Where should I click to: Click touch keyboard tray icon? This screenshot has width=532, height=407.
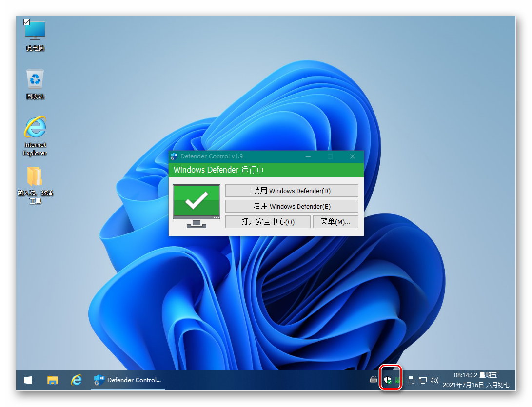(x=373, y=380)
